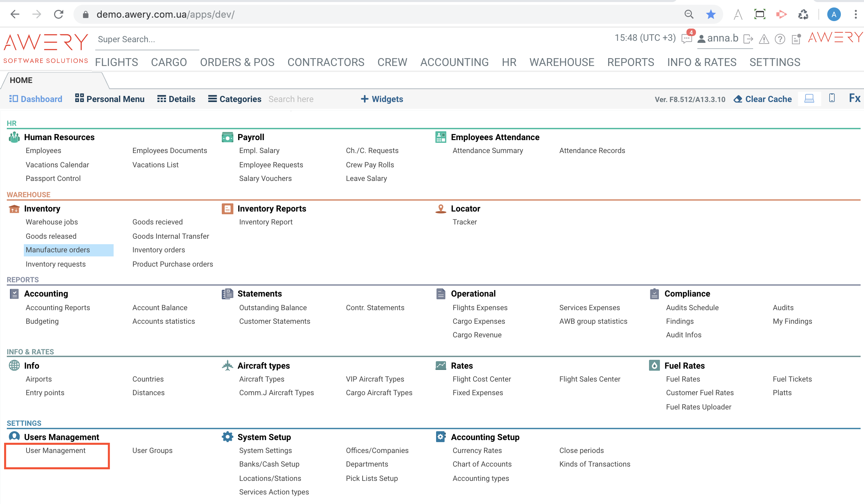Click the 'Search here' field

click(x=291, y=99)
